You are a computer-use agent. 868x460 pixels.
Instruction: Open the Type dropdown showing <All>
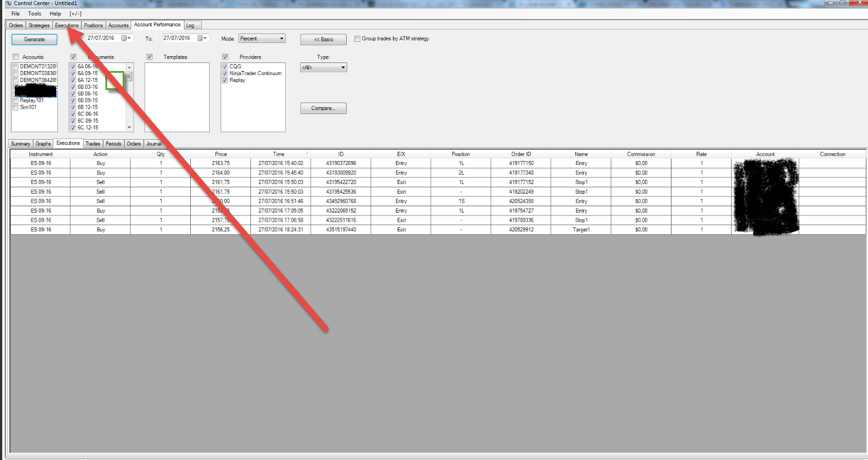point(324,68)
